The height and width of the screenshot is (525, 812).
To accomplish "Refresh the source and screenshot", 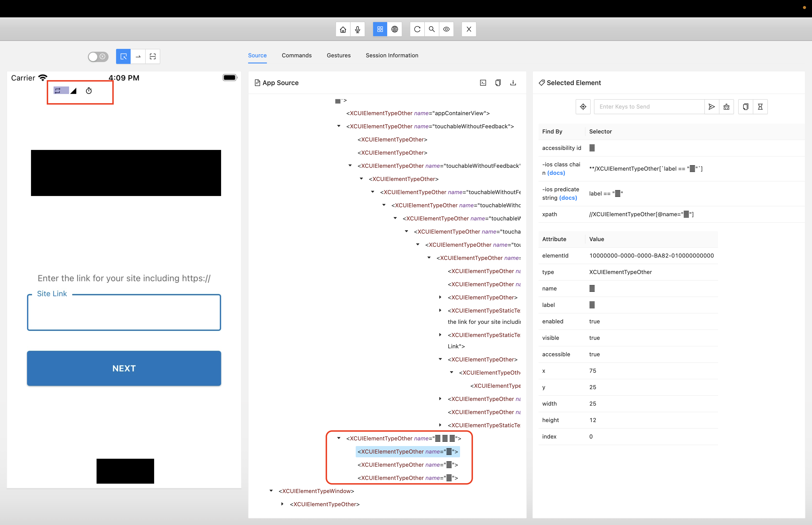I will (417, 29).
